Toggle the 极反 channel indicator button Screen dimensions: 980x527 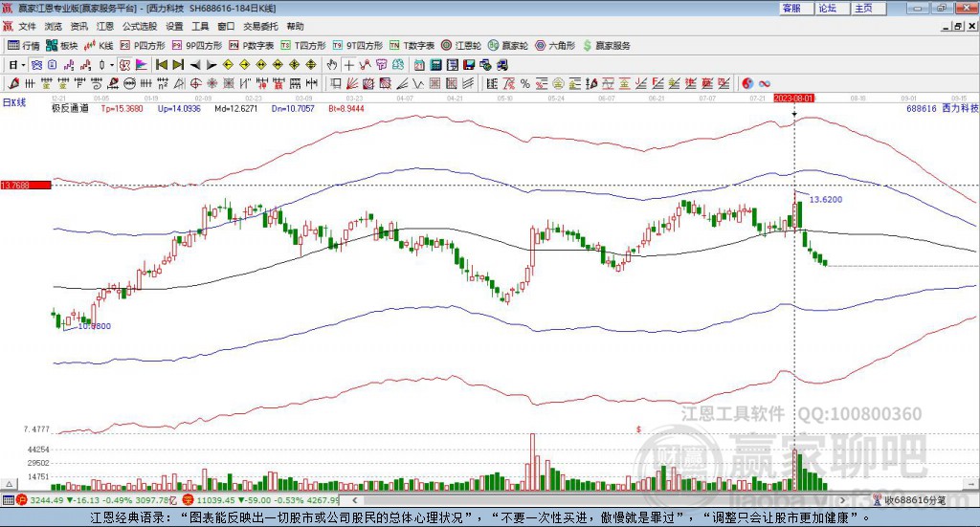point(124,65)
